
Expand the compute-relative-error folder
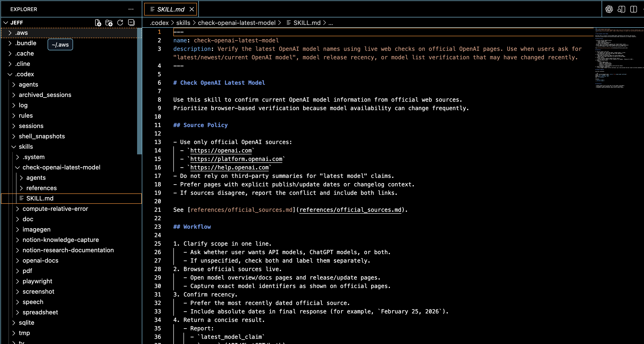[x=72, y=209]
